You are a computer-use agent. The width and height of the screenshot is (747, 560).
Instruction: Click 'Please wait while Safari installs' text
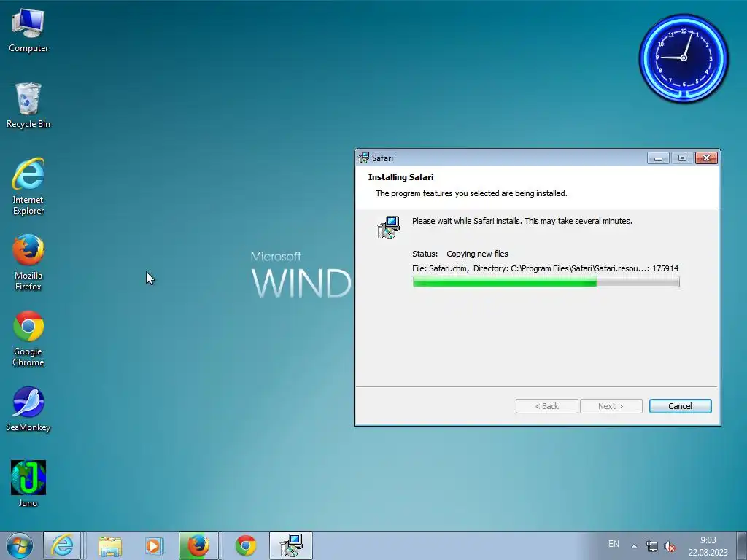(x=522, y=221)
